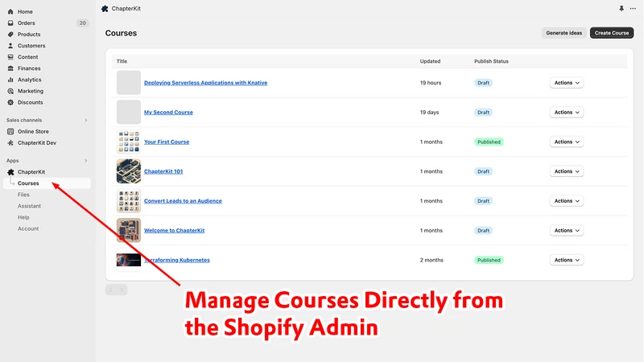644x362 pixels.
Task: Open Deploying Serverless Applications with Knative course
Action: (x=206, y=83)
